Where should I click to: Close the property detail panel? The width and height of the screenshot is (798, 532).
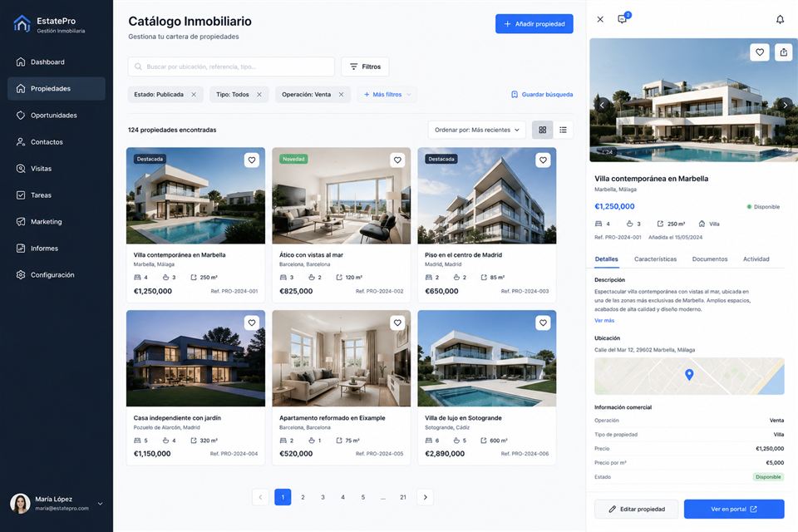tap(600, 19)
